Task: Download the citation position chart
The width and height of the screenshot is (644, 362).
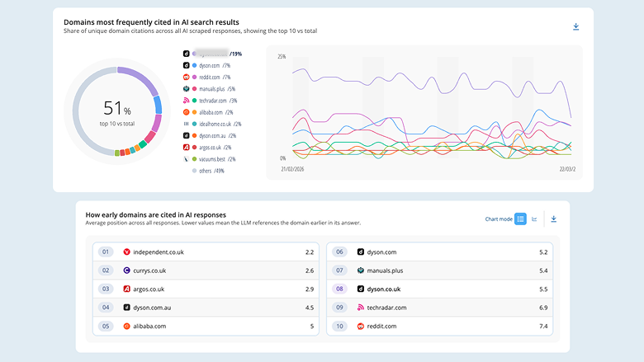Action: click(x=554, y=219)
